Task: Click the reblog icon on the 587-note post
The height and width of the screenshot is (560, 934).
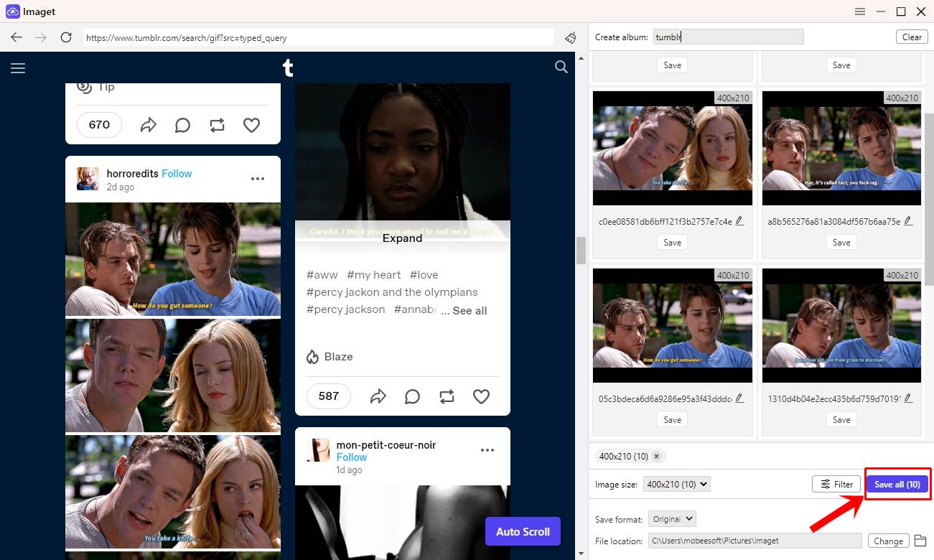Action: tap(447, 396)
